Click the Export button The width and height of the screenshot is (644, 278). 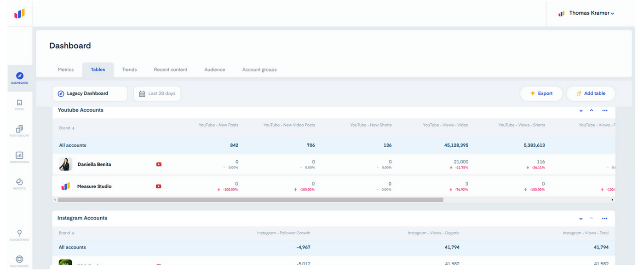click(x=541, y=93)
